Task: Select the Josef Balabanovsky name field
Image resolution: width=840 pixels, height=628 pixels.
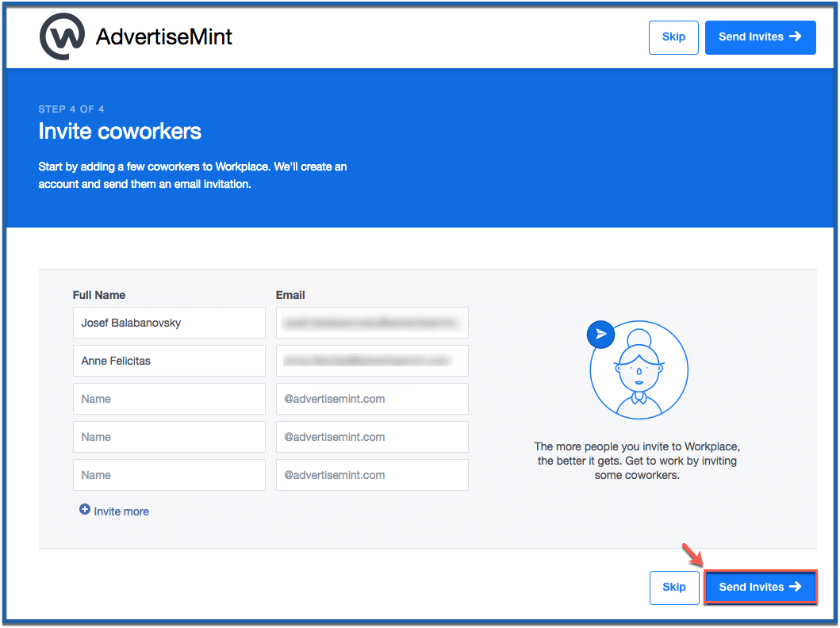Action: coord(169,323)
